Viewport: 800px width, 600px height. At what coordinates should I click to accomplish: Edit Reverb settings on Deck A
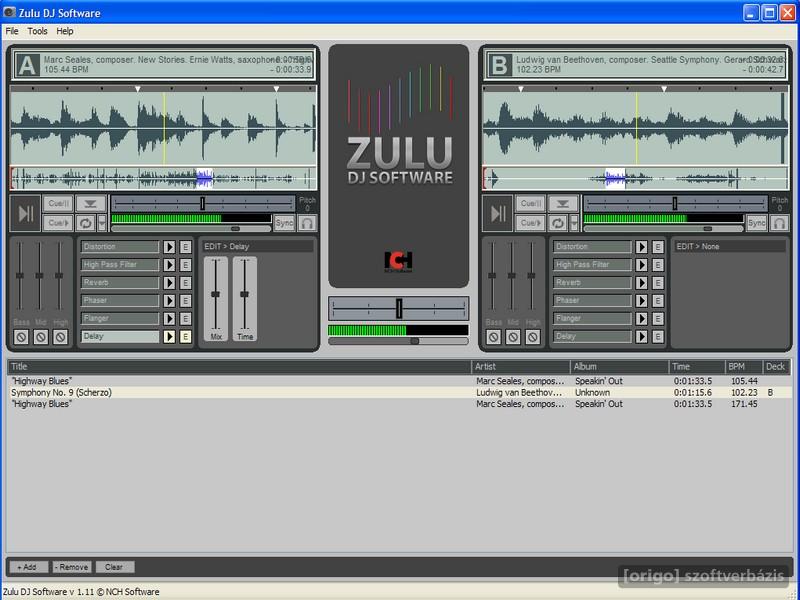[x=186, y=283]
